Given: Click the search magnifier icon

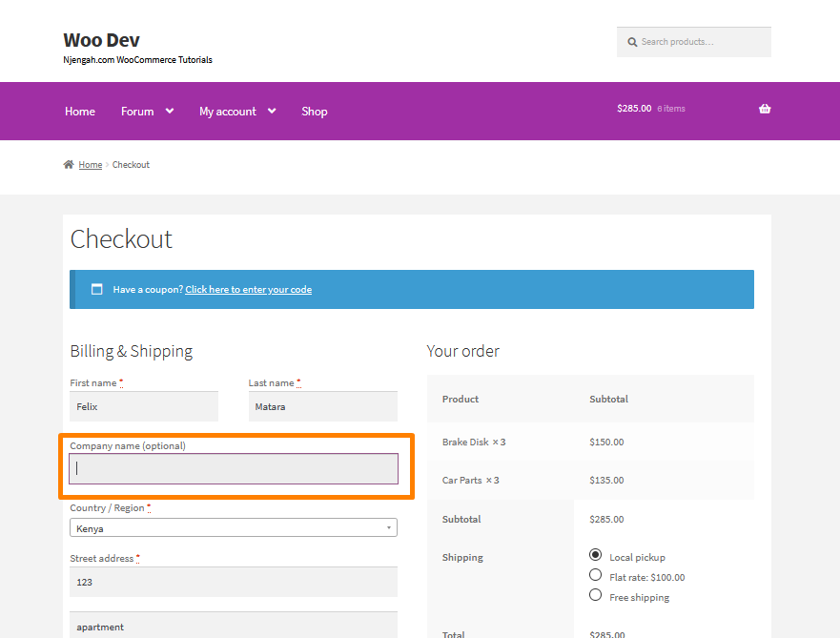Looking at the screenshot, I should tap(632, 42).
